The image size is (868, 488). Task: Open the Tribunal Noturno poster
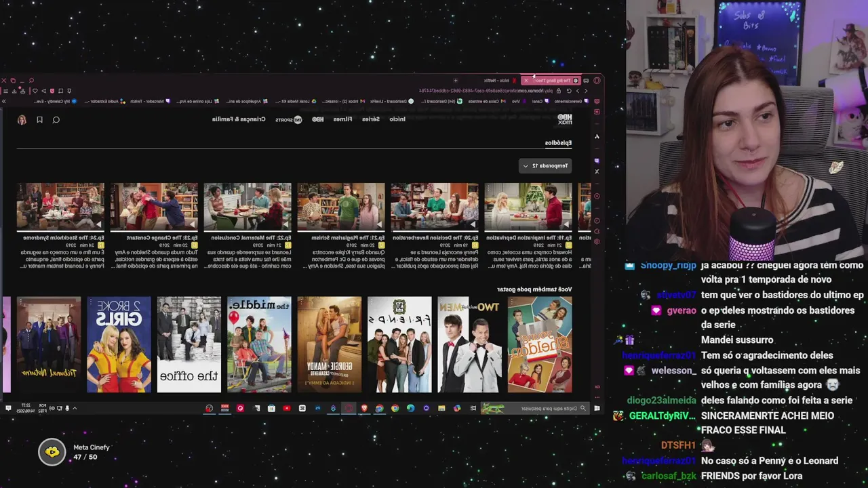(49, 344)
